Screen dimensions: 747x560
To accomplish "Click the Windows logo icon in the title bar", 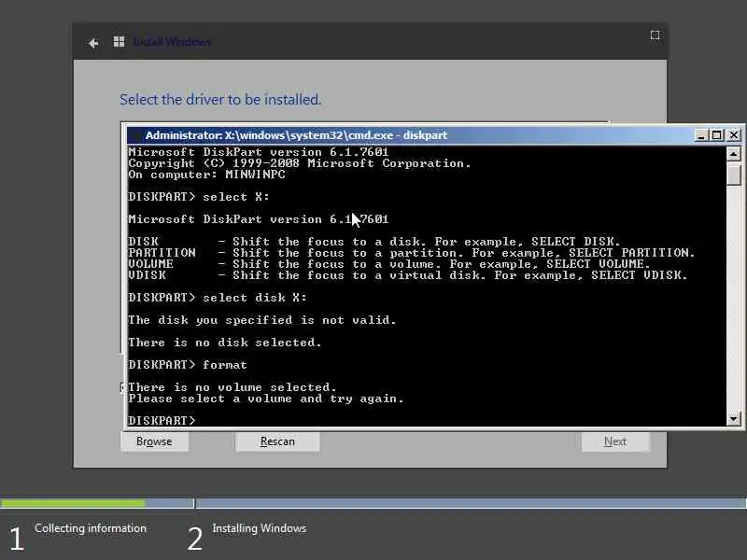I will tap(120, 42).
